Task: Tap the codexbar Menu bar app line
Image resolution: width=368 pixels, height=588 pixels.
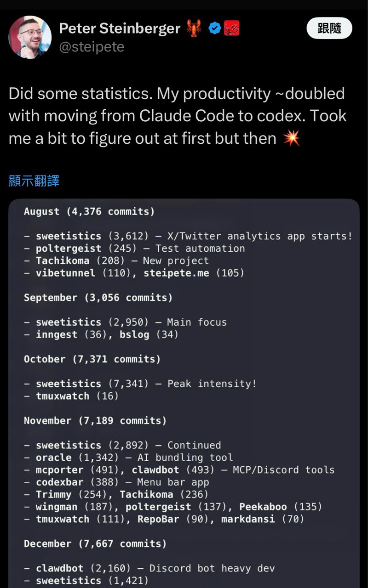Action: tap(122, 482)
